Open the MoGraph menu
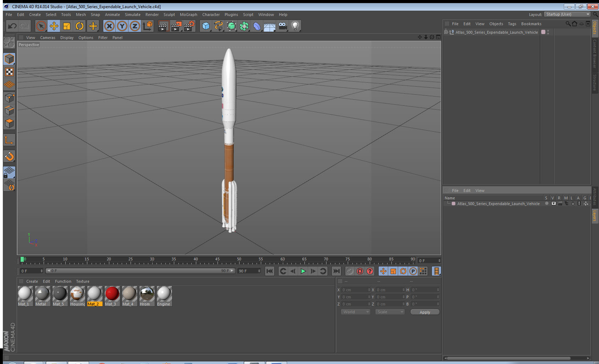The width and height of the screenshot is (599, 364). tap(188, 15)
